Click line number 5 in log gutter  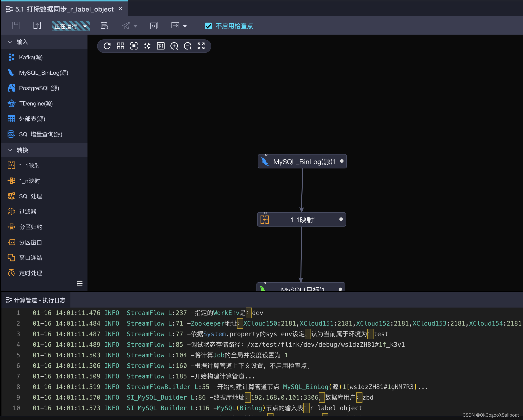(18, 355)
